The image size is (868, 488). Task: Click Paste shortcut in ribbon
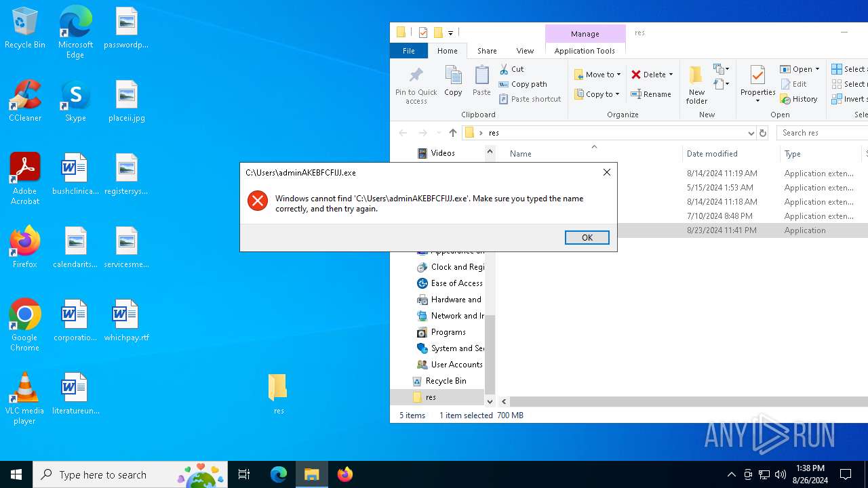[x=530, y=99]
